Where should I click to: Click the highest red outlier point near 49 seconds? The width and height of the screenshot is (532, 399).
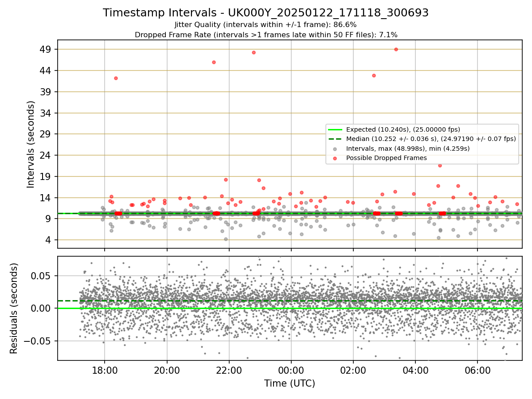(396, 49)
